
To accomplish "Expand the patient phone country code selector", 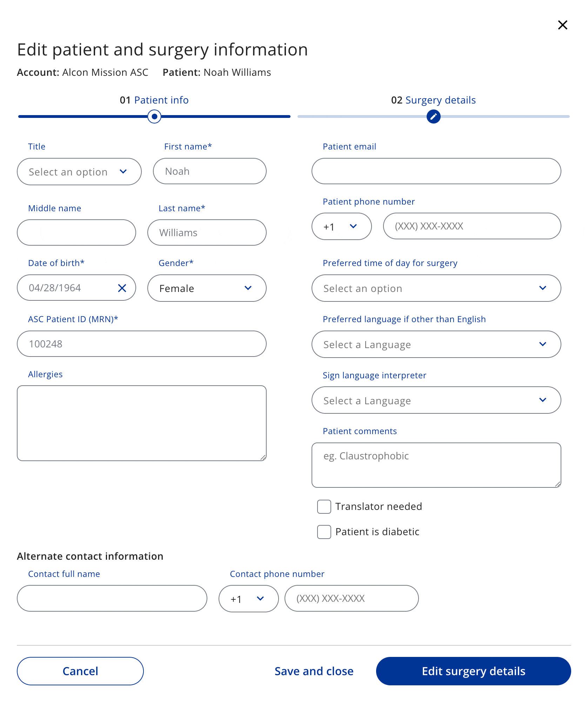I will click(x=341, y=226).
